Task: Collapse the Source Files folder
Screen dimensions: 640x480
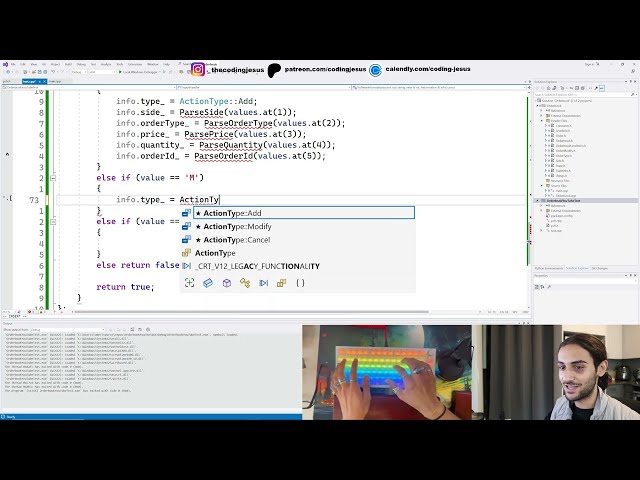Action: pyautogui.click(x=542, y=186)
